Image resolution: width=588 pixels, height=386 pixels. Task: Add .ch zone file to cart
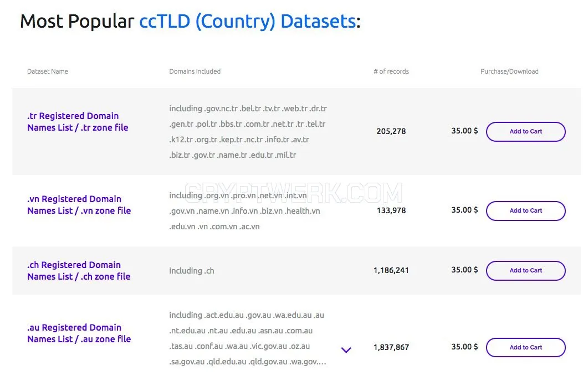pyautogui.click(x=526, y=271)
